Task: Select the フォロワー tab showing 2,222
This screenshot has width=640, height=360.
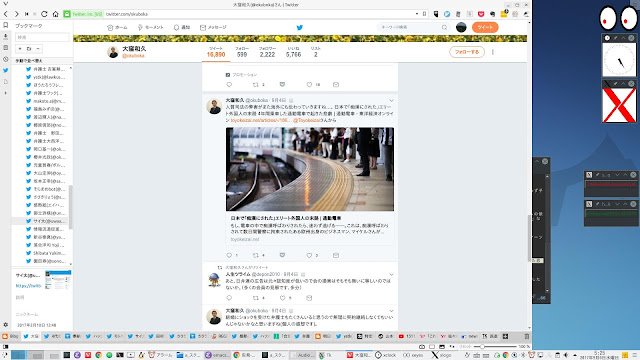Action: point(267,52)
